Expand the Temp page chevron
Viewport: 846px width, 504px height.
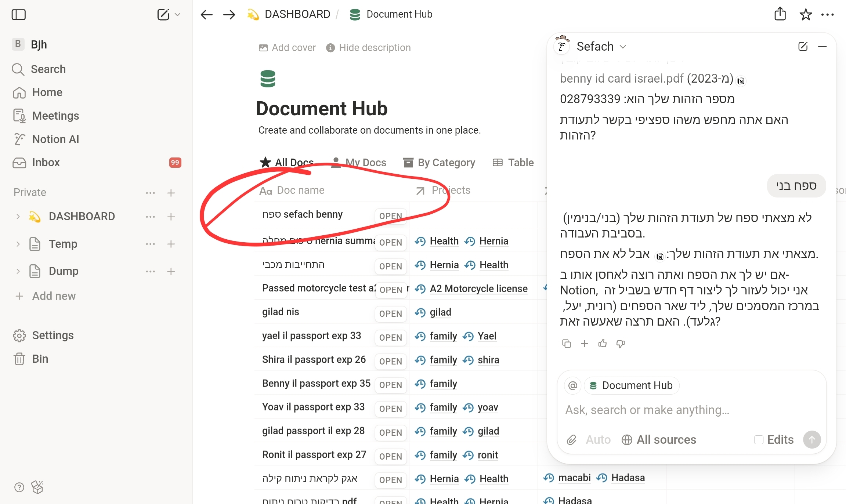(18, 244)
